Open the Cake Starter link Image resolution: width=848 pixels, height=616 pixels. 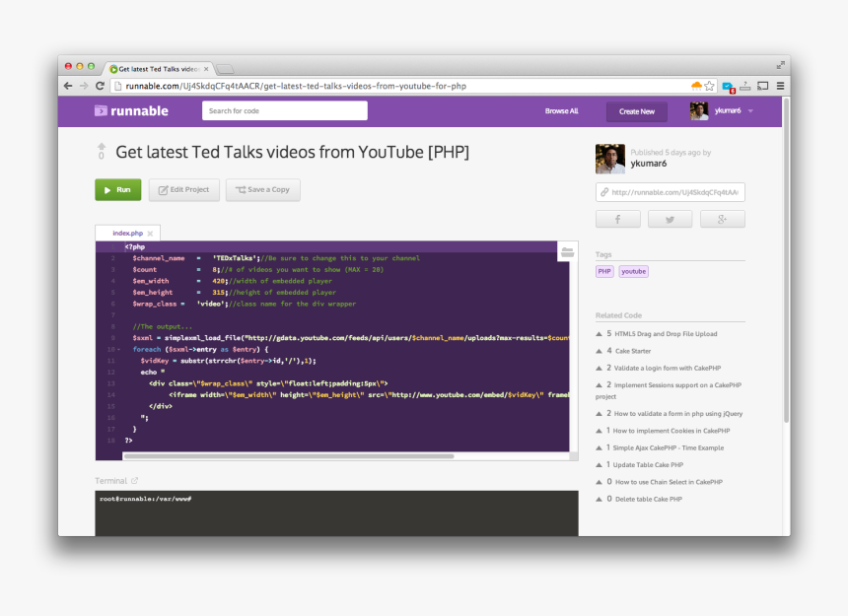tap(633, 351)
